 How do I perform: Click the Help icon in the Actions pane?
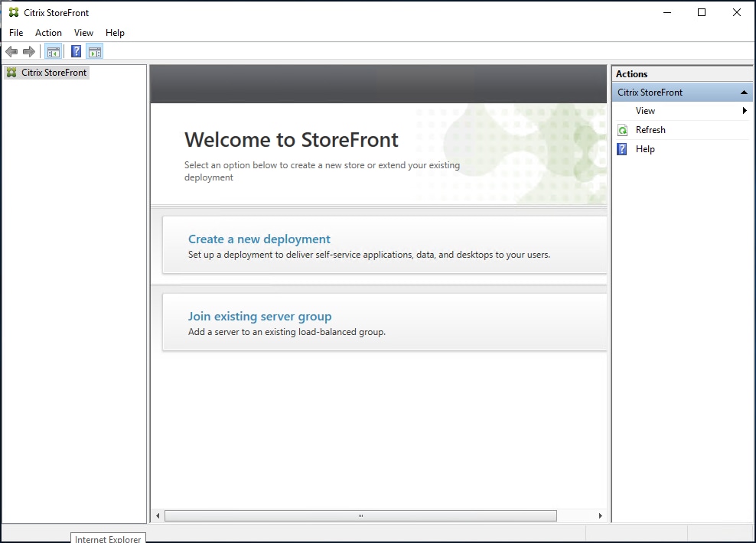tap(622, 148)
